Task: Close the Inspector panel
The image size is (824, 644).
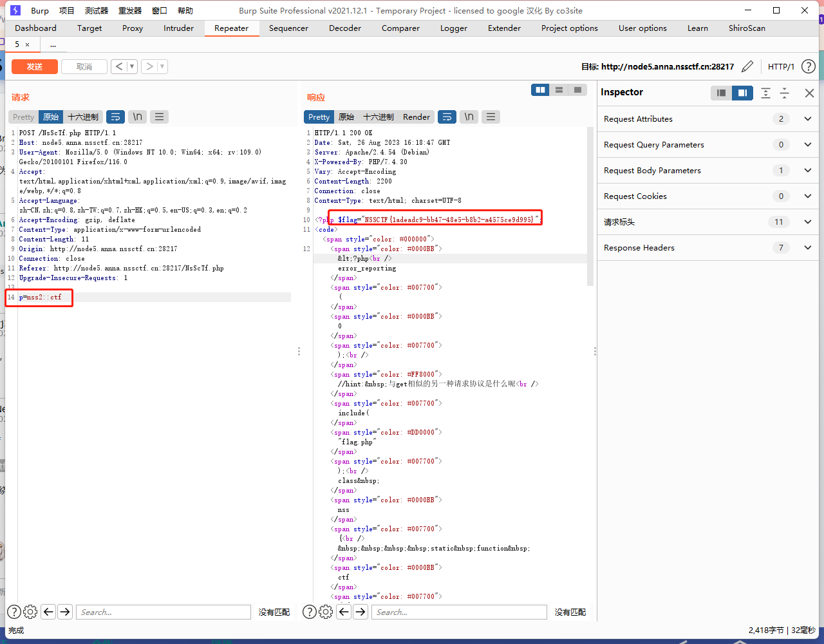Action: pyautogui.click(x=810, y=93)
